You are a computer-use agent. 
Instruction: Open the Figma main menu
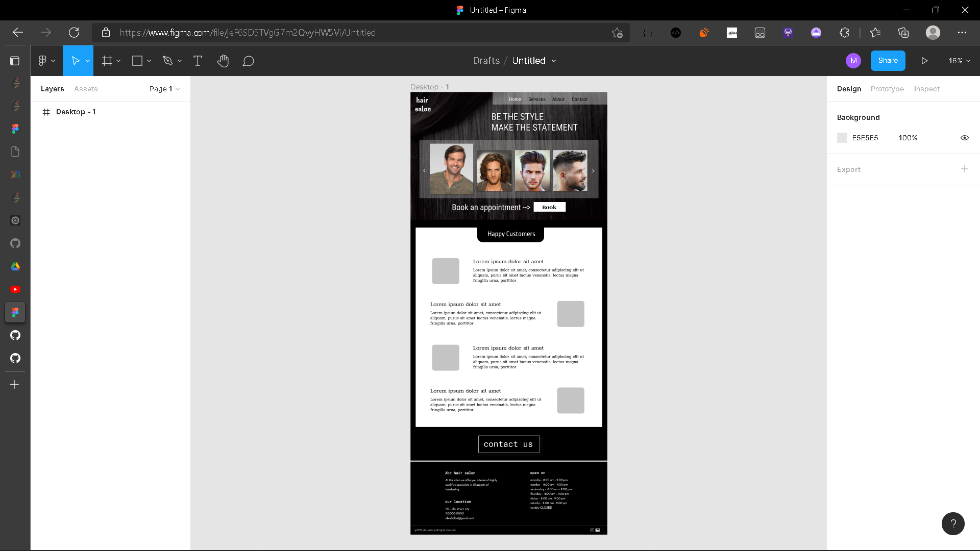tap(43, 61)
